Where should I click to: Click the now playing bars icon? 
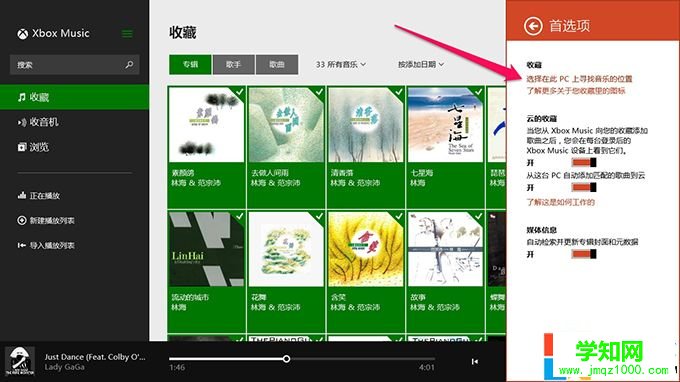(22, 196)
